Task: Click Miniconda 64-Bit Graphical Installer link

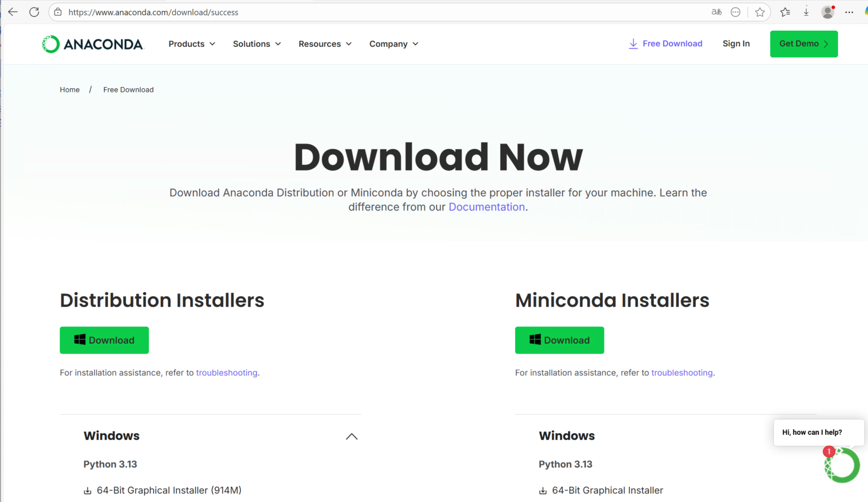Action: (x=608, y=491)
